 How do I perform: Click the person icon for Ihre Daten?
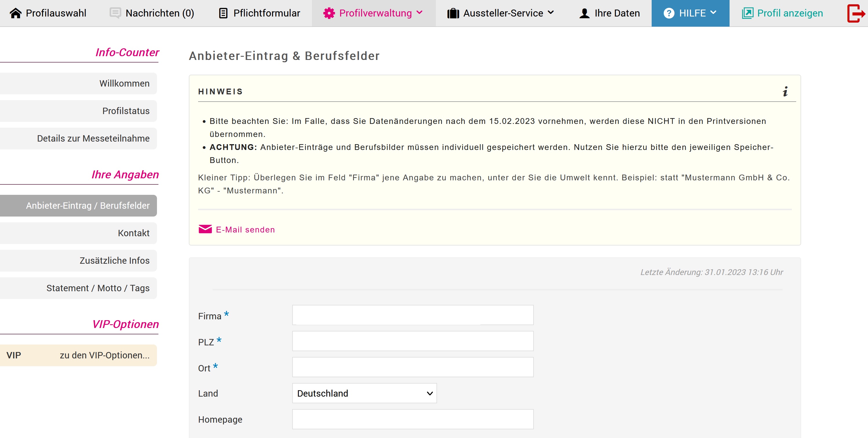[x=585, y=13]
